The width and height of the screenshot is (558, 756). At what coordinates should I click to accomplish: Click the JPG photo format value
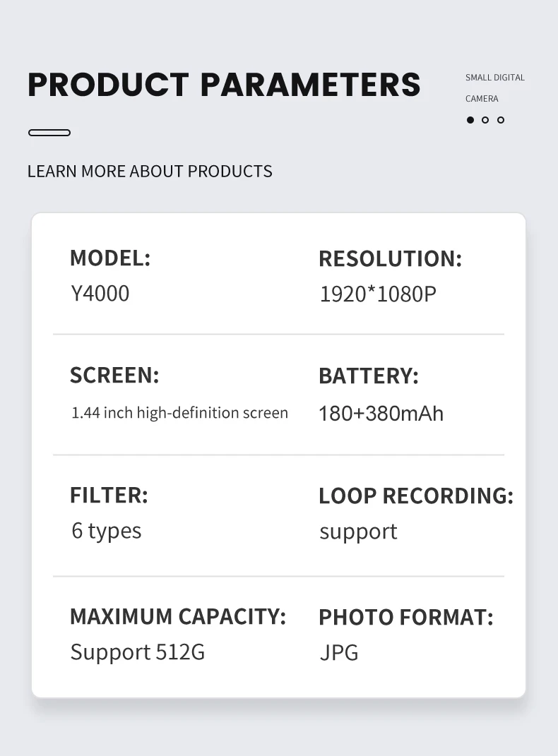click(x=339, y=653)
